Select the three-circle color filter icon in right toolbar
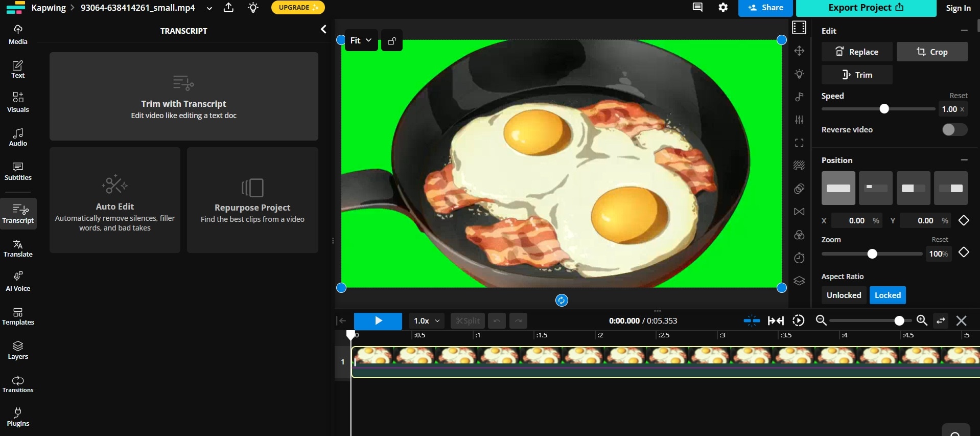Image resolution: width=980 pixels, height=436 pixels. pyautogui.click(x=799, y=235)
